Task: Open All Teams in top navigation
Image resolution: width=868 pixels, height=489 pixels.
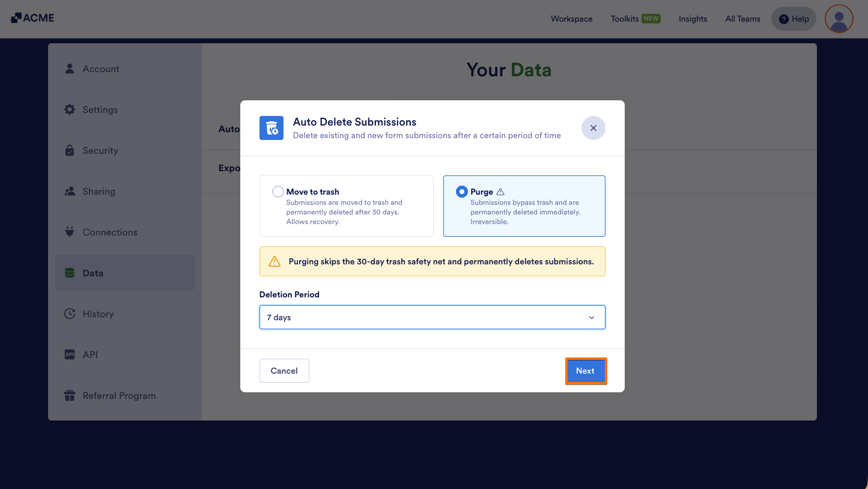Action: point(743,19)
